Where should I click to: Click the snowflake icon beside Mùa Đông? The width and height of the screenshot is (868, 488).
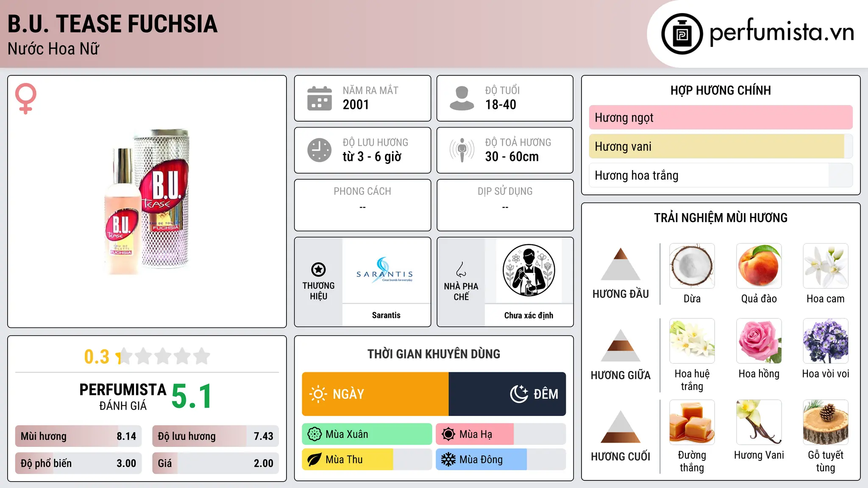tap(448, 460)
